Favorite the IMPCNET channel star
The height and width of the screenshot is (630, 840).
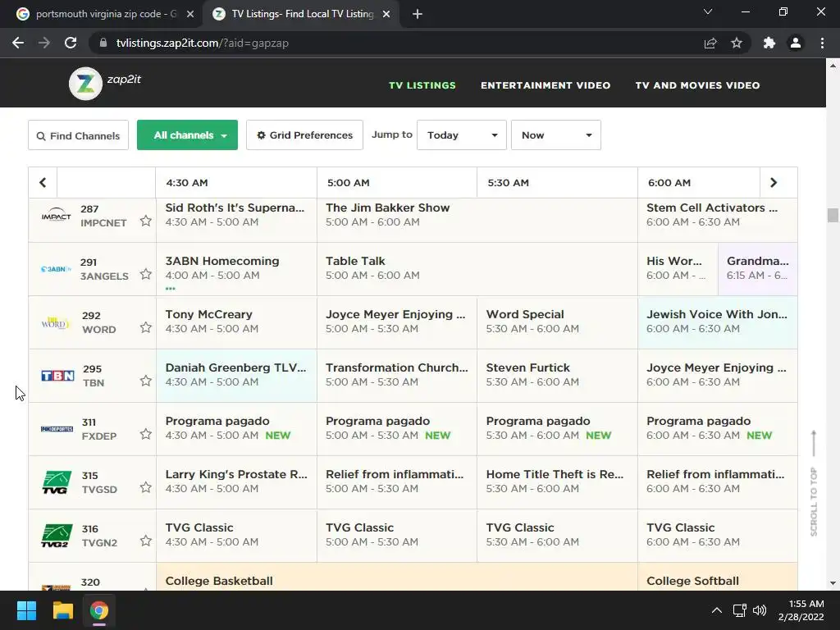click(x=146, y=221)
